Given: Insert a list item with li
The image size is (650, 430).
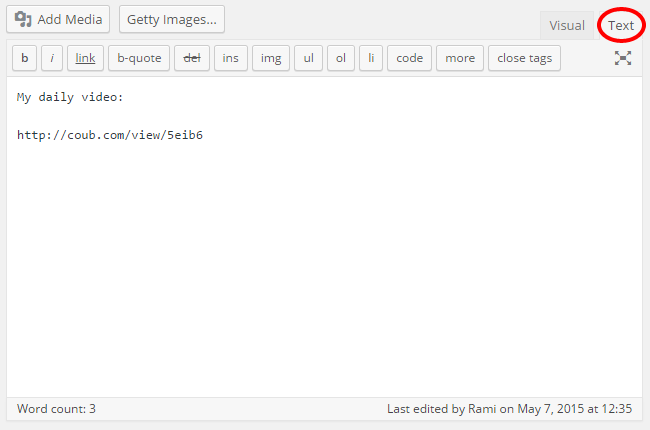Looking at the screenshot, I should [371, 58].
